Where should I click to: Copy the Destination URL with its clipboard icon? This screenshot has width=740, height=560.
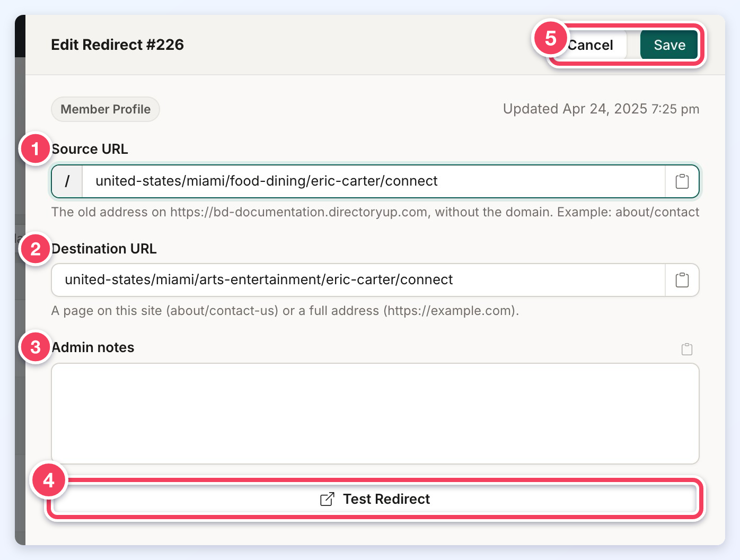point(682,280)
